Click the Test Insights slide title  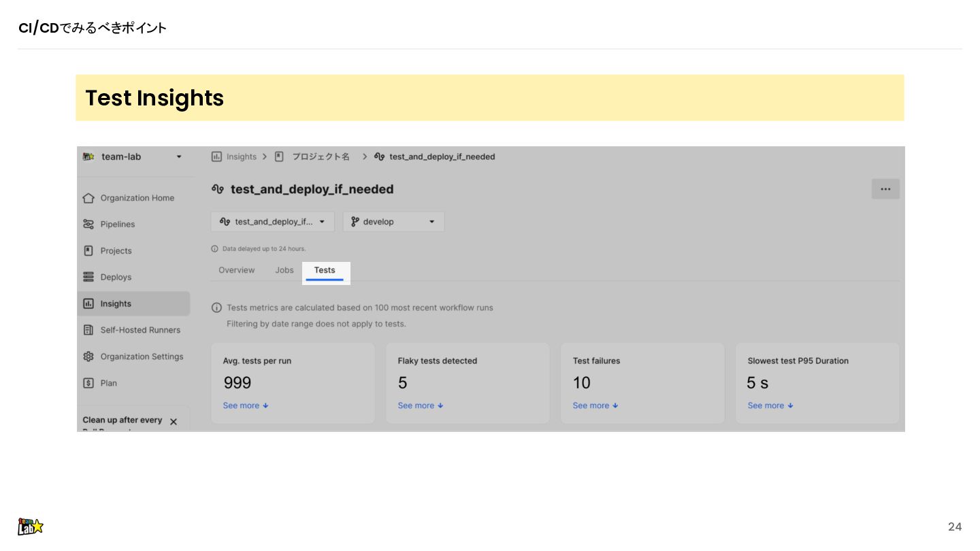click(x=154, y=98)
